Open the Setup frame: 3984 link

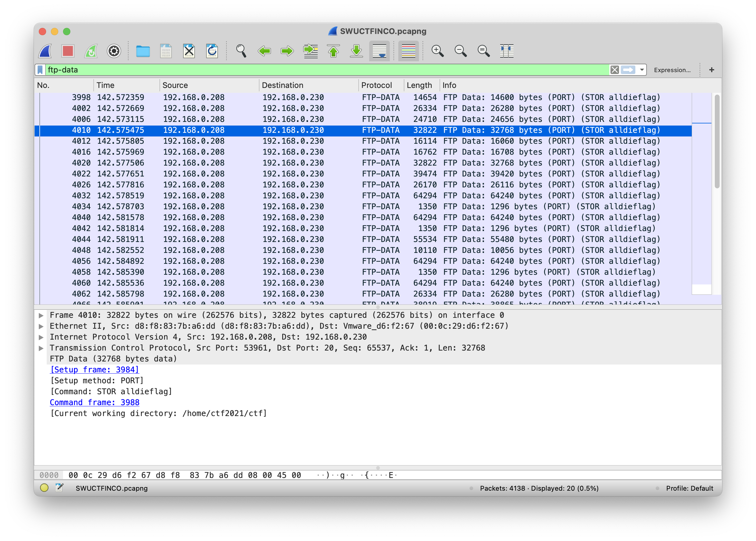point(95,370)
